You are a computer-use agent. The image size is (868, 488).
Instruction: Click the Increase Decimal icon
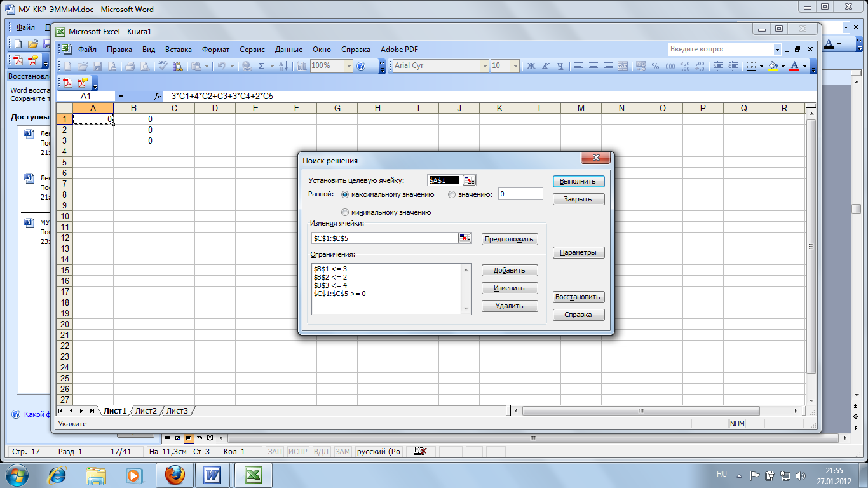click(685, 65)
